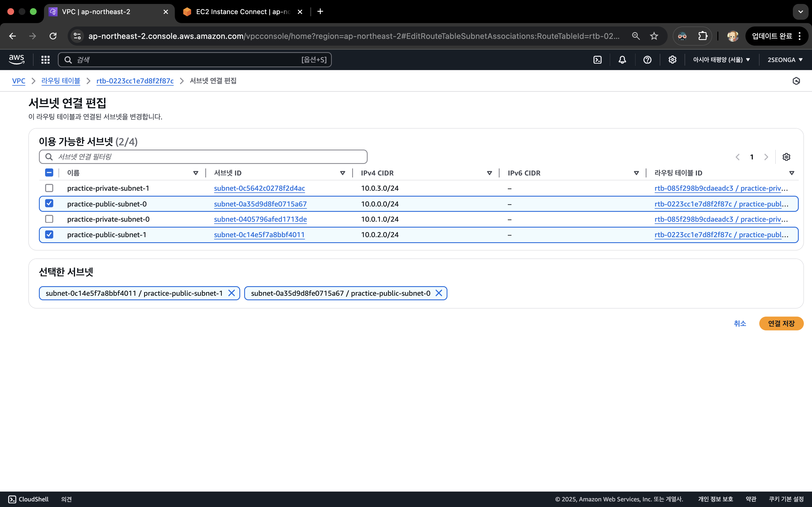Open the AWS services grid menu
Viewport: 812px width, 507px height.
pyautogui.click(x=45, y=60)
